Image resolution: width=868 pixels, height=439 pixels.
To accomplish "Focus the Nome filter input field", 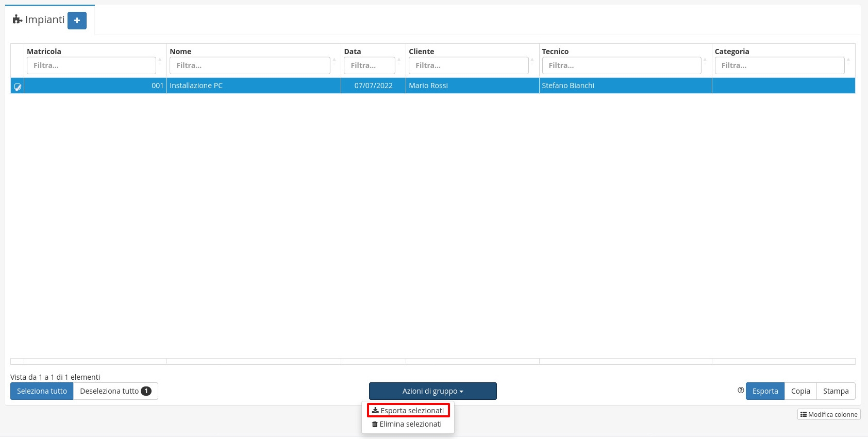I will pos(249,65).
